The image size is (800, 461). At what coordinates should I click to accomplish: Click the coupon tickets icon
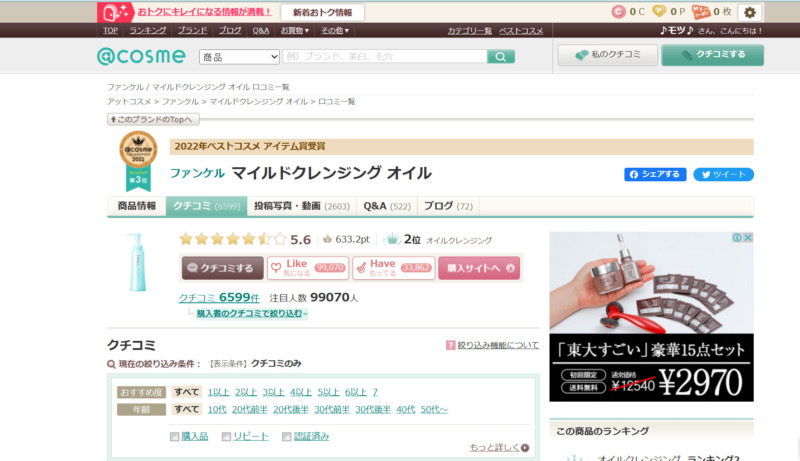click(x=701, y=12)
